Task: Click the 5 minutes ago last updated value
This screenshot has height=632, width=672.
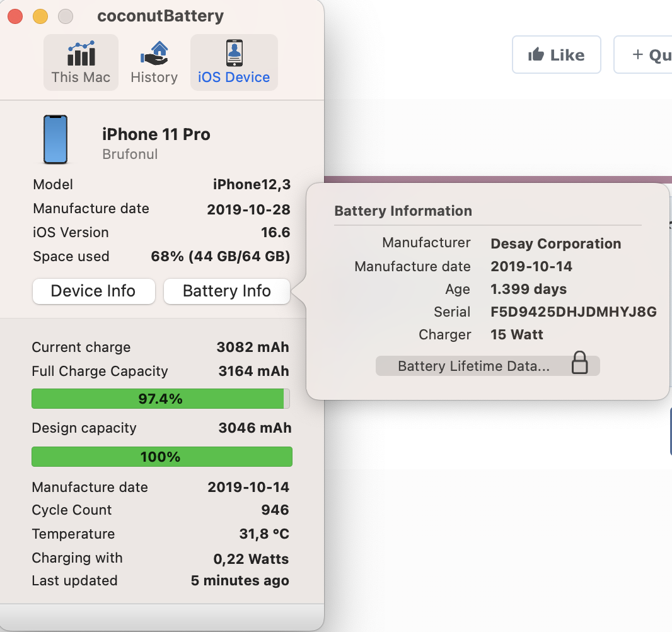Action: tap(240, 580)
